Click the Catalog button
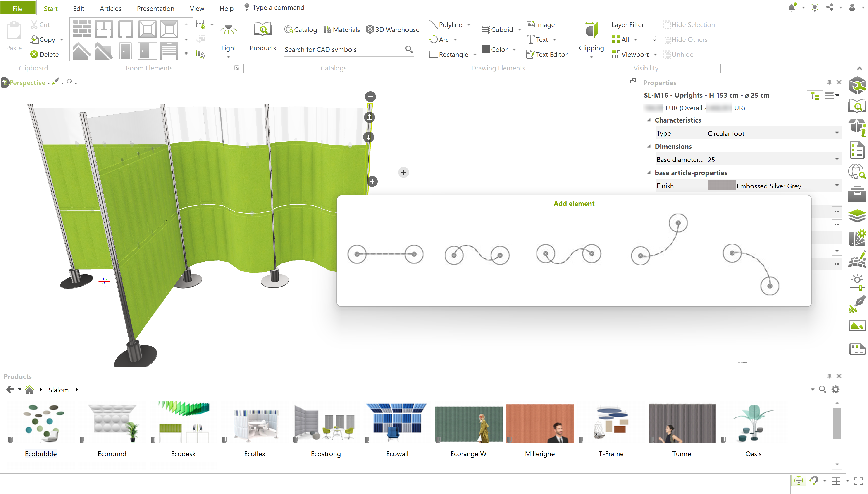 pos(301,29)
